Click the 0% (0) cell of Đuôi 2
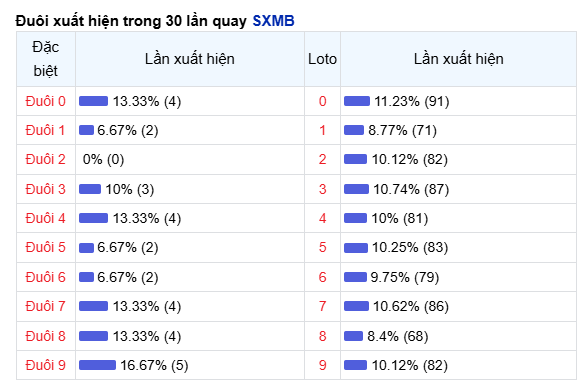The height and width of the screenshot is (385, 587). [103, 159]
